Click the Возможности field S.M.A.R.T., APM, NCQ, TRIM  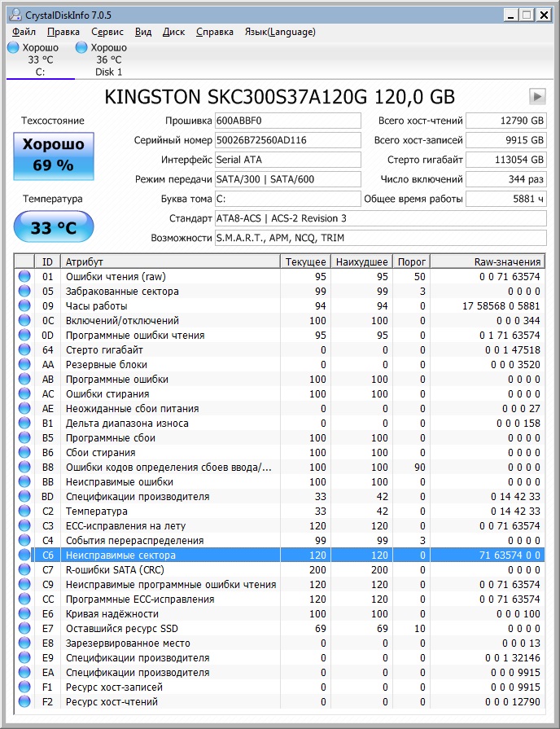click(381, 238)
